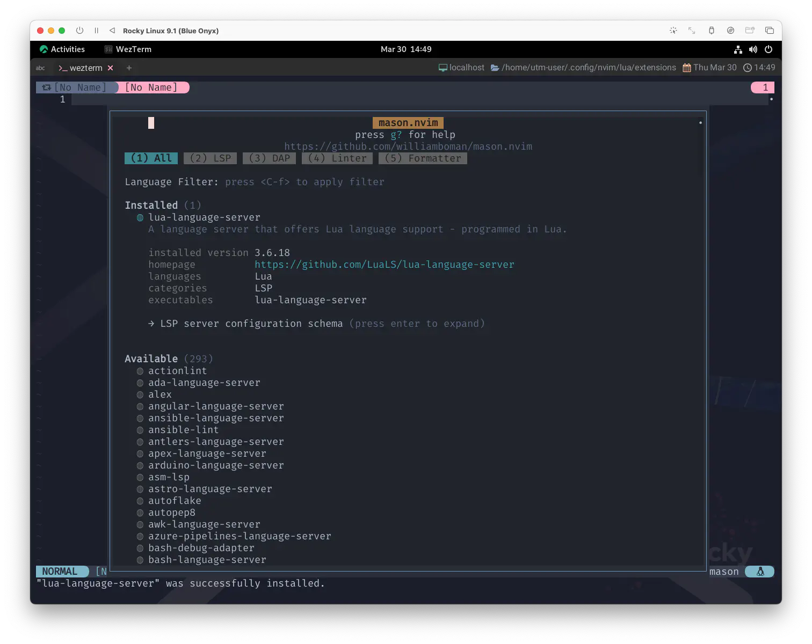This screenshot has height=644, width=812.
Task: Select the ada-language-server package
Action: 204,383
